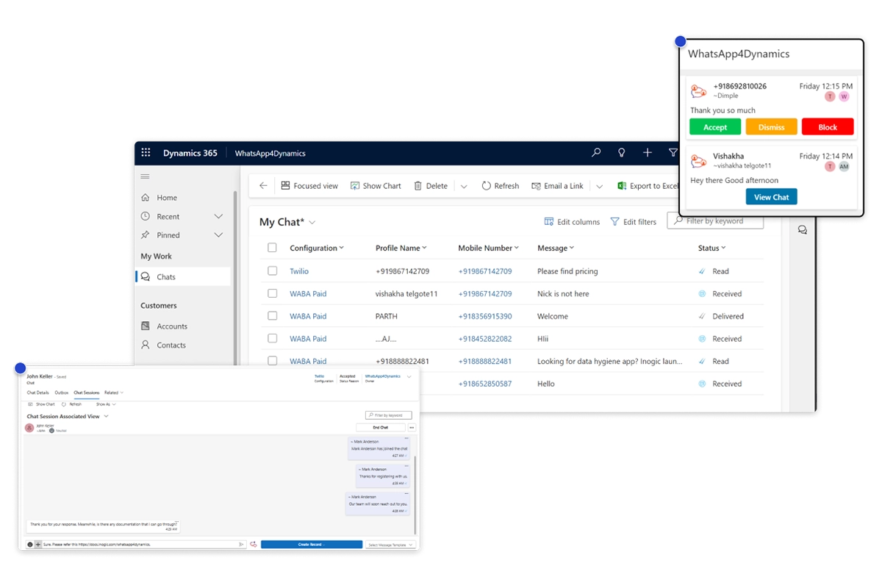Image resolution: width=882 pixels, height=588 pixels.
Task: Click the plus attachment icon in chat input
Action: [x=38, y=545]
